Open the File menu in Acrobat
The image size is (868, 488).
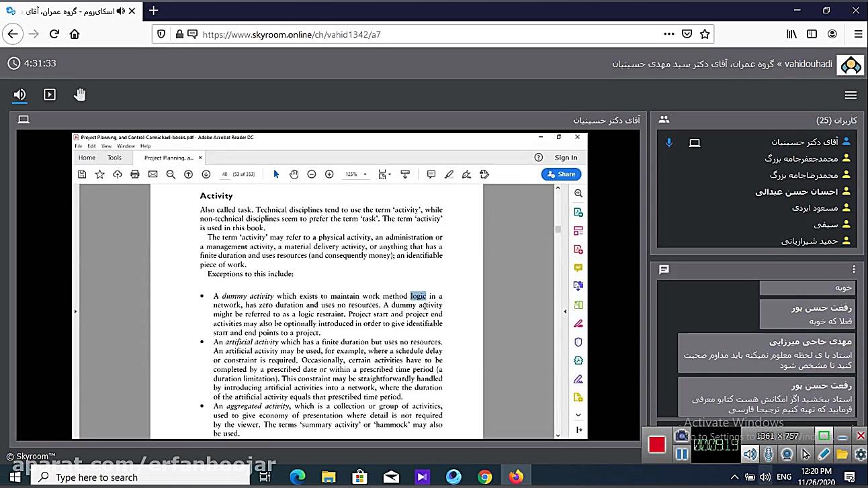tap(79, 146)
